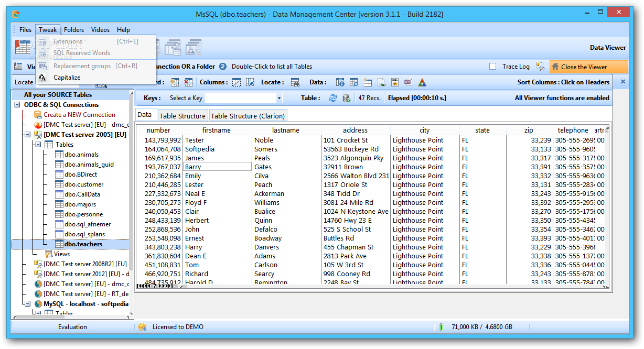The width and height of the screenshot is (644, 349).
Task: Click the refresh Table icon
Action: [x=333, y=98]
